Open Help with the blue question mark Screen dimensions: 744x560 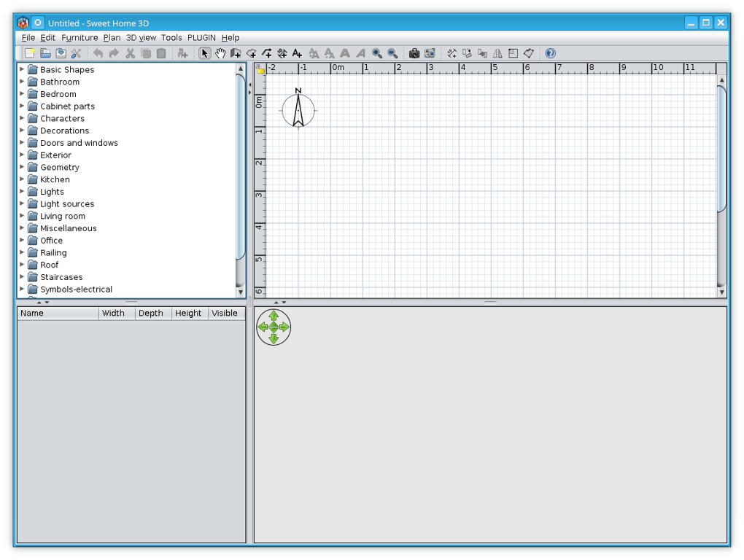coord(551,53)
